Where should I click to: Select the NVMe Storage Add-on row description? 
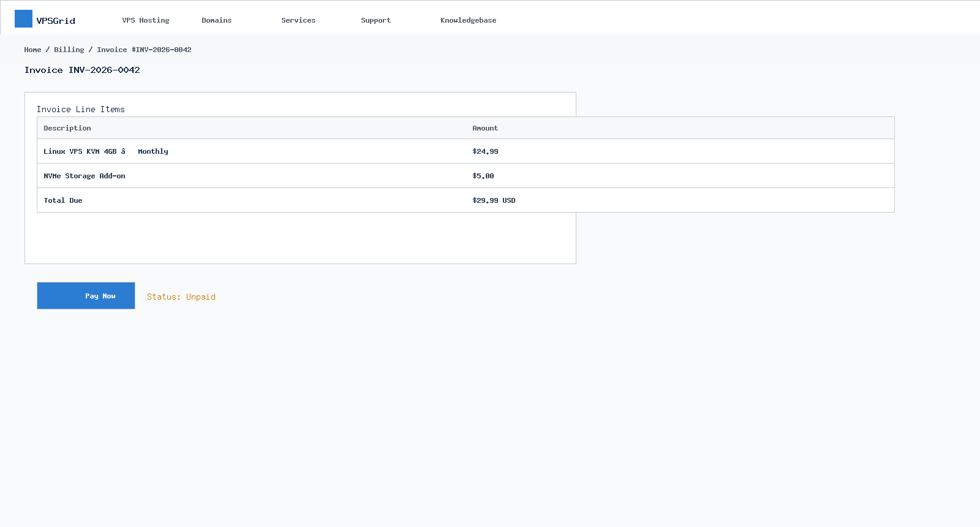click(x=85, y=176)
